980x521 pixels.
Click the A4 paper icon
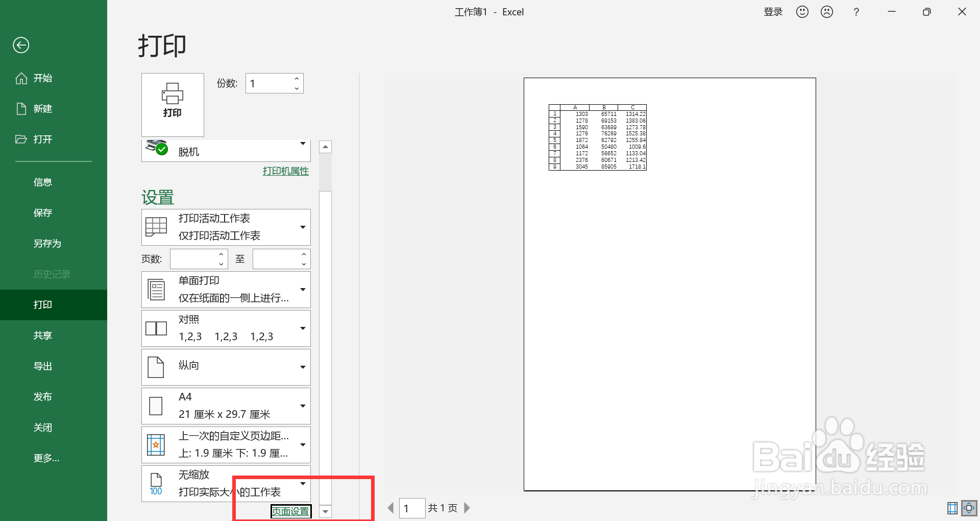point(156,406)
